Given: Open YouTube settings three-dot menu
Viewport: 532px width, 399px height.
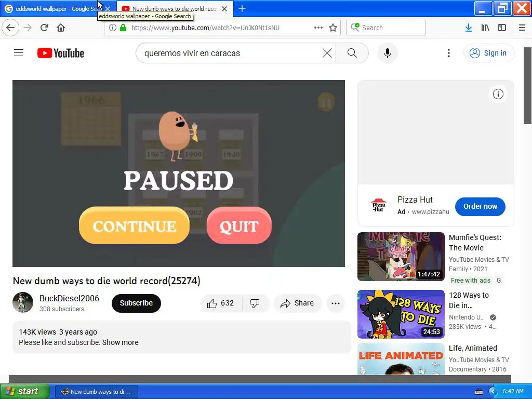Looking at the screenshot, I should (x=448, y=53).
